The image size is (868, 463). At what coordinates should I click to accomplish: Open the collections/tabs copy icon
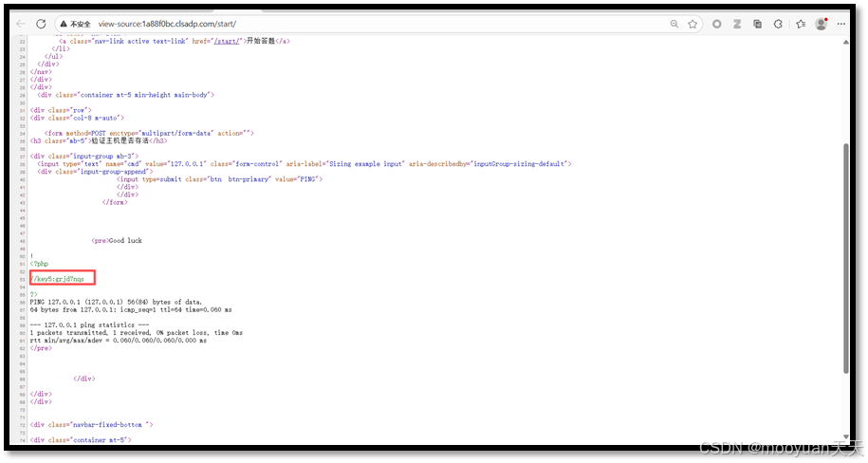(757, 24)
